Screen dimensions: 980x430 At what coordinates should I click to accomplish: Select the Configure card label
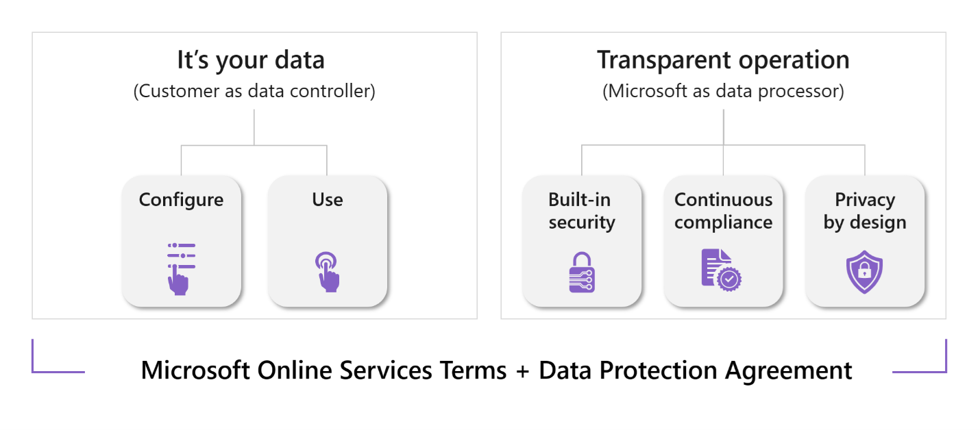pos(181,200)
